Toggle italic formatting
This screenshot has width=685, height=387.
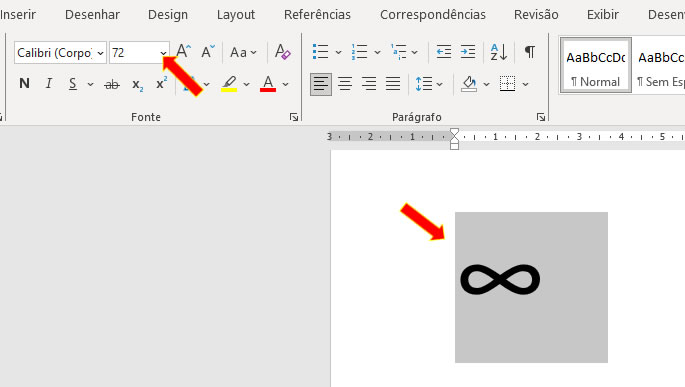[48, 83]
